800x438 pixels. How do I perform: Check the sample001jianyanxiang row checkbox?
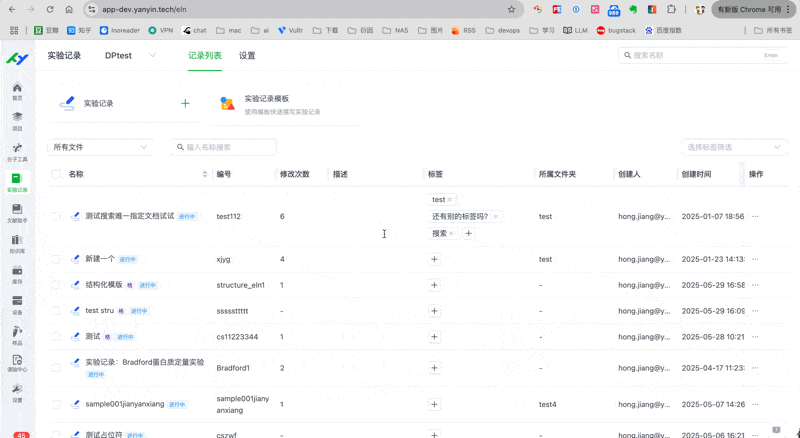pos(56,404)
